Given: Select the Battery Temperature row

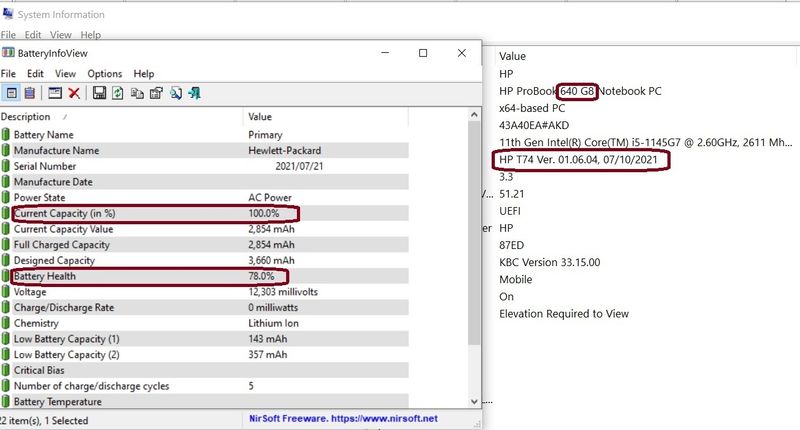Looking at the screenshot, I should [204, 401].
